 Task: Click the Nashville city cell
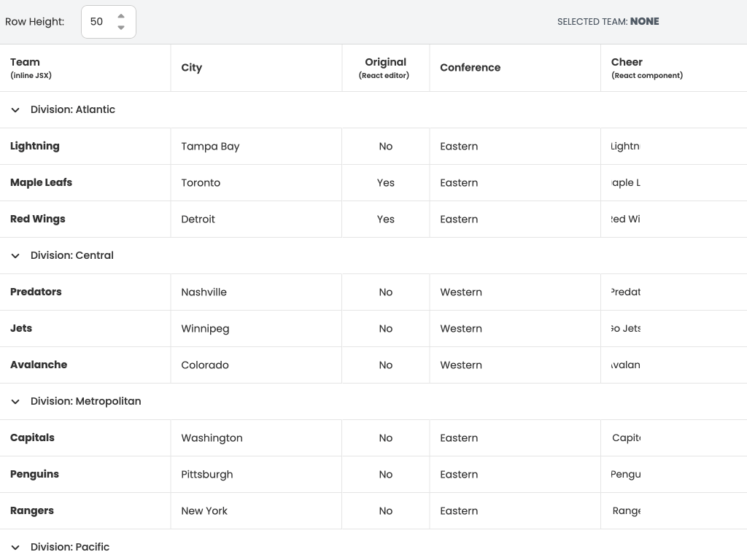coord(204,292)
